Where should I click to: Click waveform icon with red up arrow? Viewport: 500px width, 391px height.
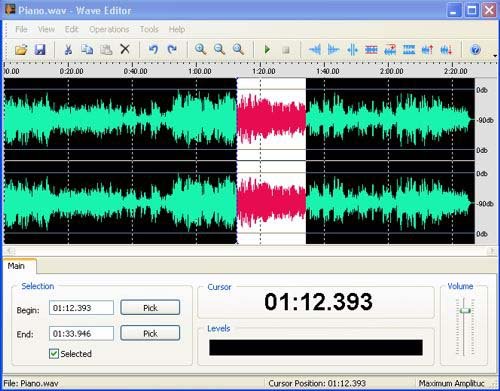pyautogui.click(x=428, y=50)
